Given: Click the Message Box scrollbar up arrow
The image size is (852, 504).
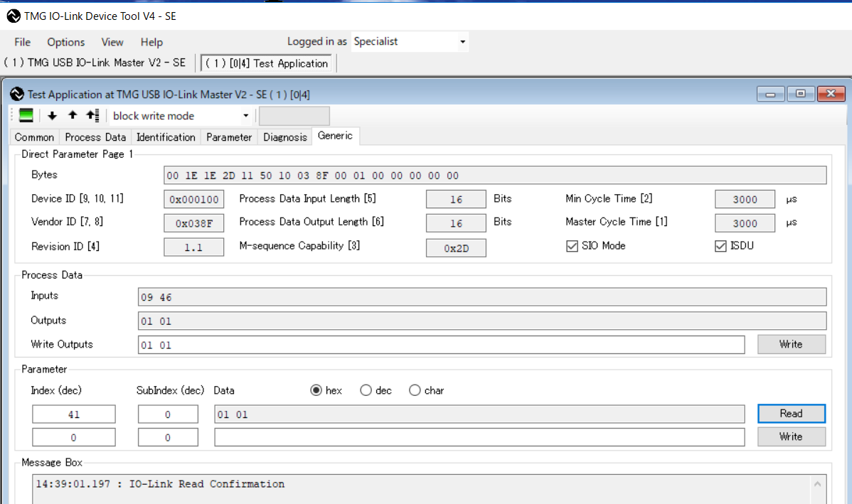Looking at the screenshot, I should (x=817, y=484).
